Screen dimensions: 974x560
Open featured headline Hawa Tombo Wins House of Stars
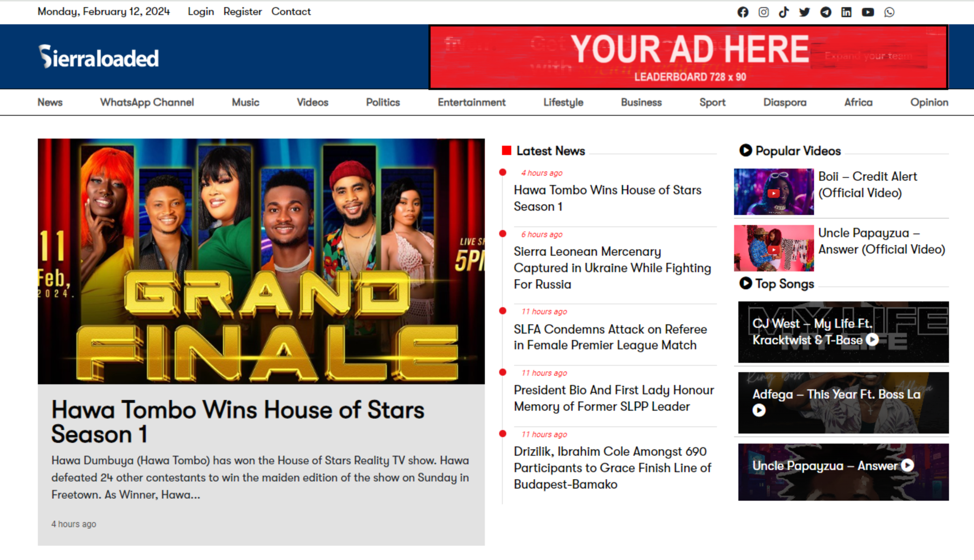(x=238, y=422)
